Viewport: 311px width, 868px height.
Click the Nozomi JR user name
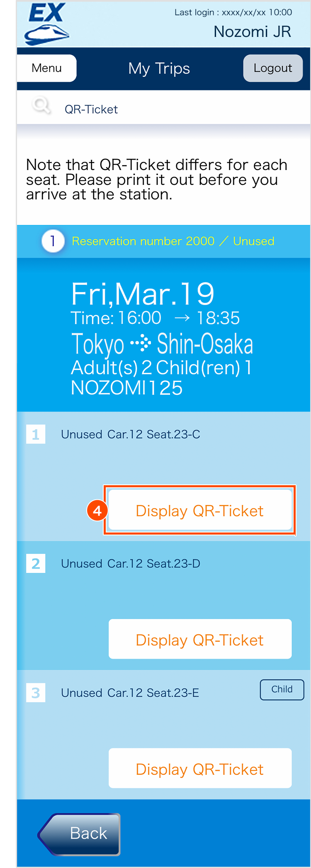pyautogui.click(x=252, y=32)
